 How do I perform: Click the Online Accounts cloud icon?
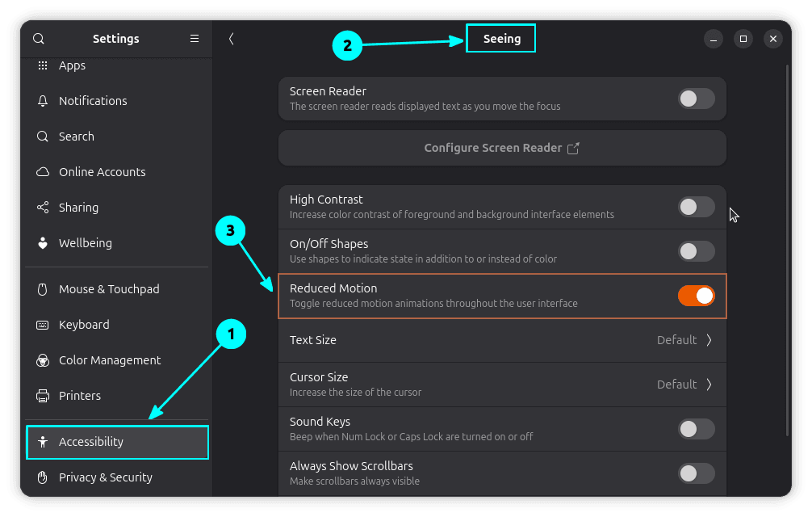click(43, 172)
